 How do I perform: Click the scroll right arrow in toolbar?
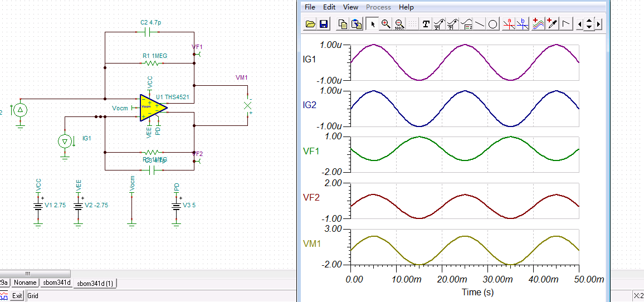pos(598,24)
